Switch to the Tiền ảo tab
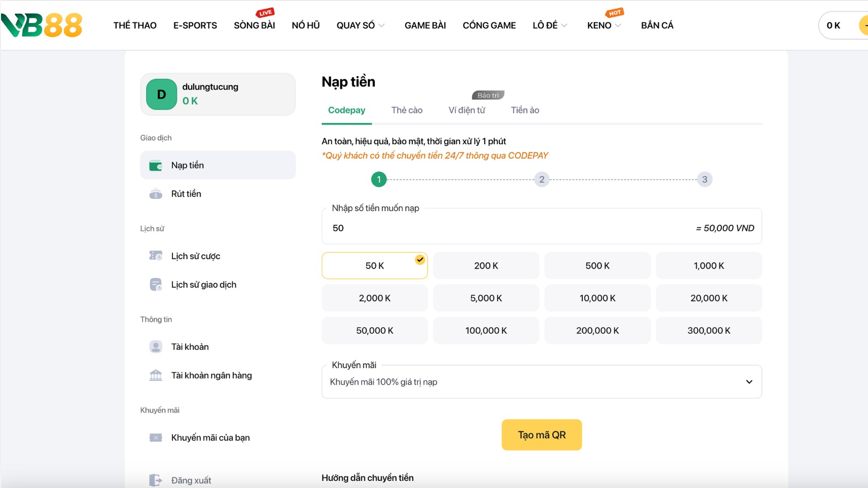The width and height of the screenshot is (868, 488). pyautogui.click(x=525, y=110)
